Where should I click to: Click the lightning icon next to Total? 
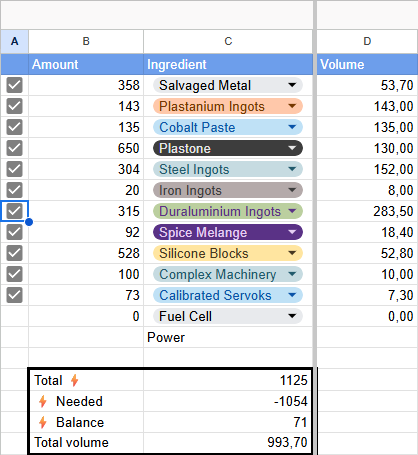(x=74, y=380)
